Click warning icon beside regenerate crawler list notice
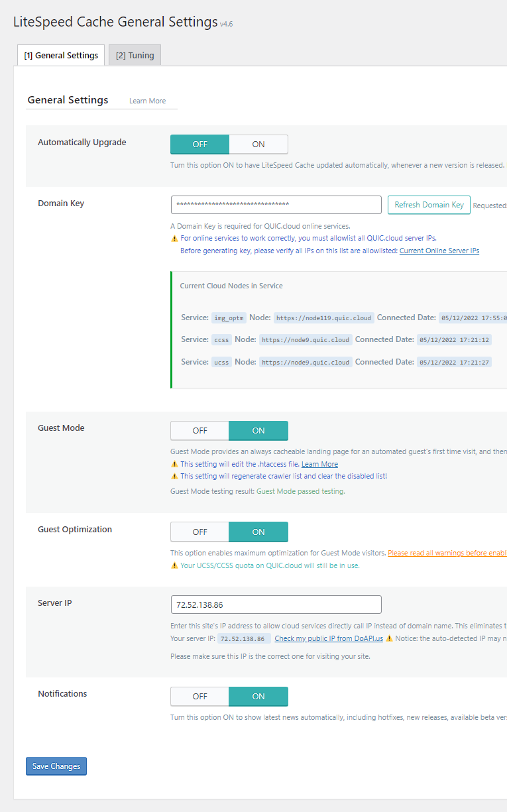 pos(174,476)
